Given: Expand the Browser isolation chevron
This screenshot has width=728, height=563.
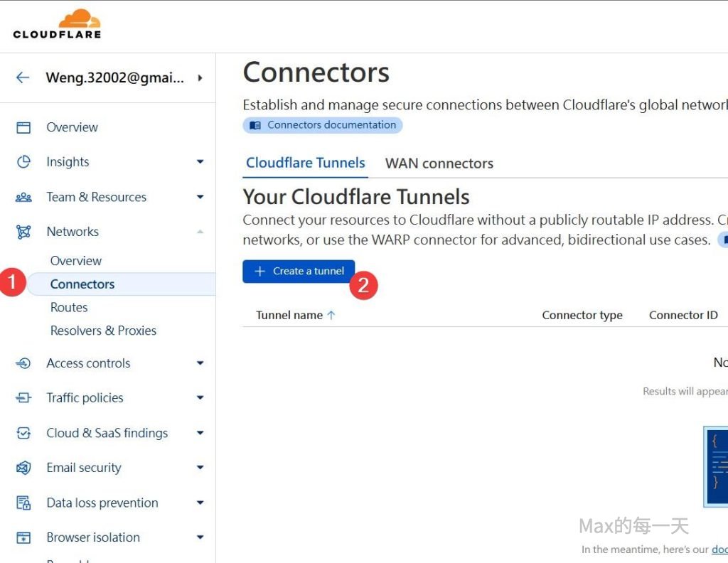Looking at the screenshot, I should click(x=200, y=537).
